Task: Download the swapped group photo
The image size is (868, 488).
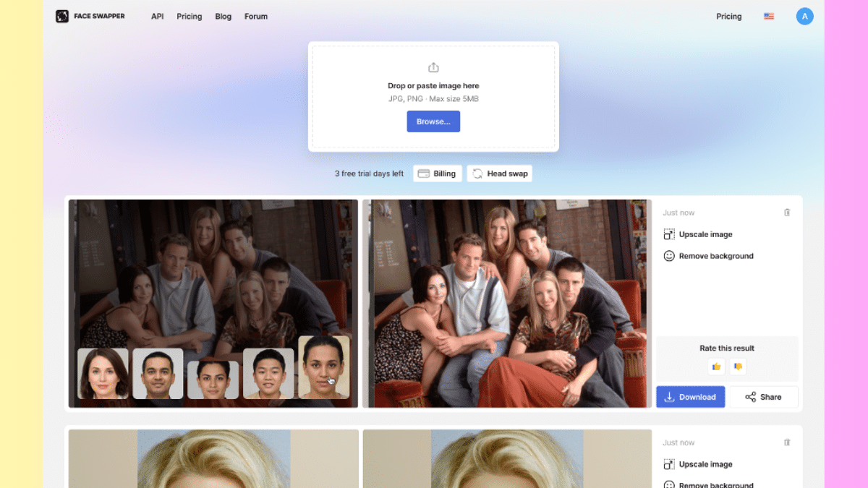Action: (x=691, y=397)
